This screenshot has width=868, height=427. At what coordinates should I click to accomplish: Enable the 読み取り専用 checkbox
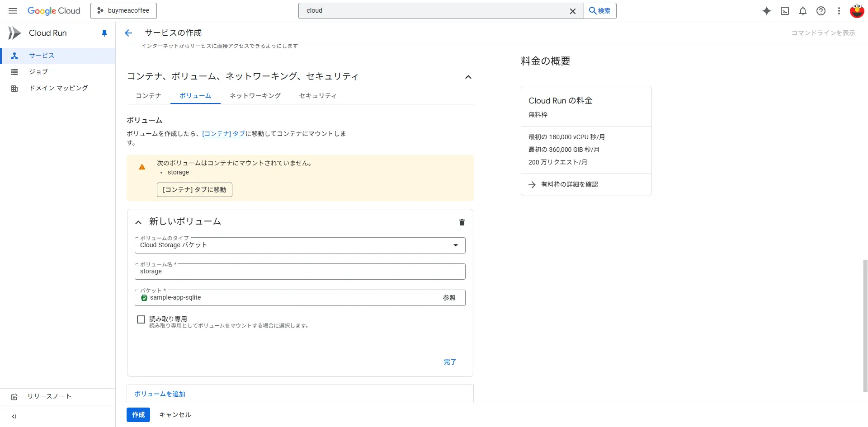tap(141, 319)
